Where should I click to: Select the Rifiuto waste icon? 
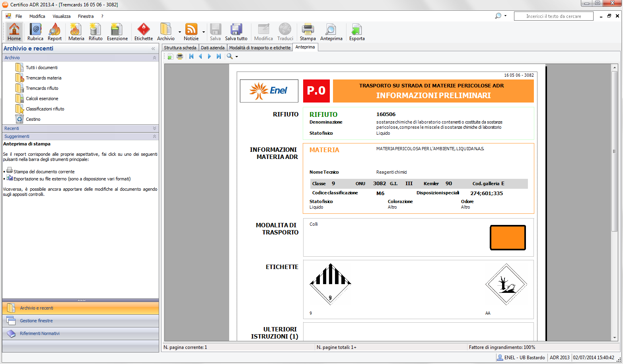(95, 32)
